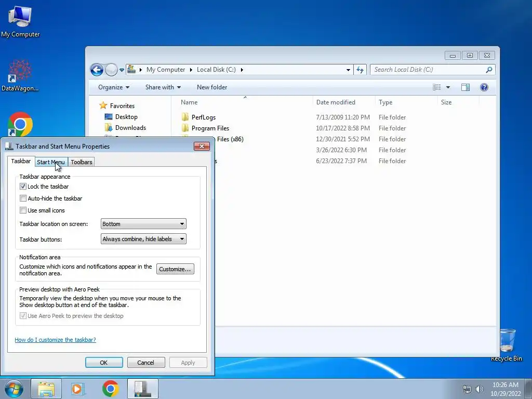Viewport: 532px width, 399px height.
Task: Enable Auto-hide the taskbar
Action: tap(23, 198)
